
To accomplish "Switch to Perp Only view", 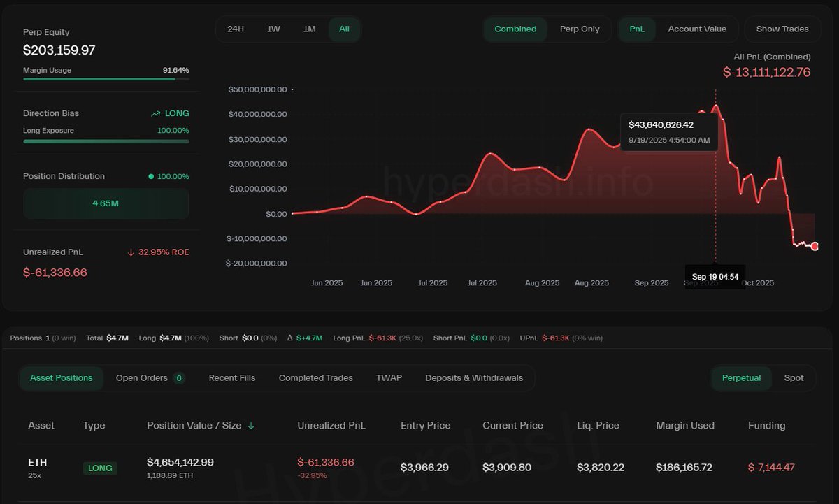I will pyautogui.click(x=580, y=29).
